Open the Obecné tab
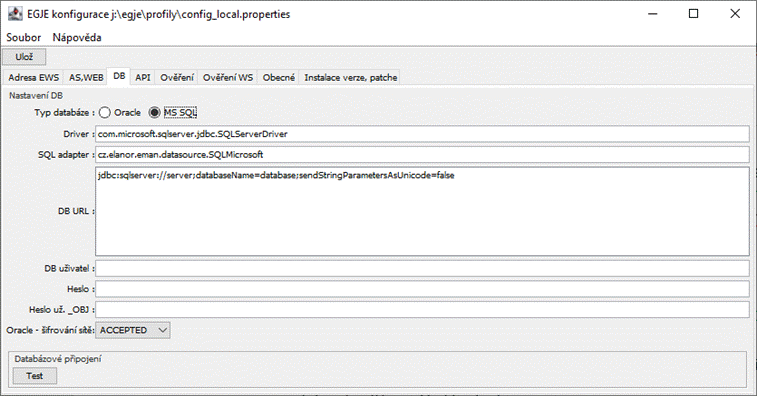This screenshot has width=757, height=396. tap(279, 77)
